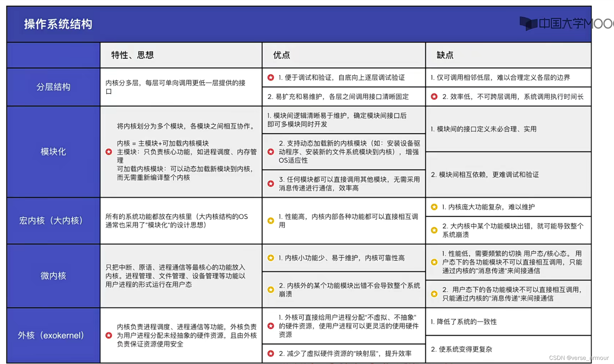This screenshot has width=614, height=364.
Task: Click the red star beside '减少了虚拟硬件资源的映射层'
Action: (271, 353)
